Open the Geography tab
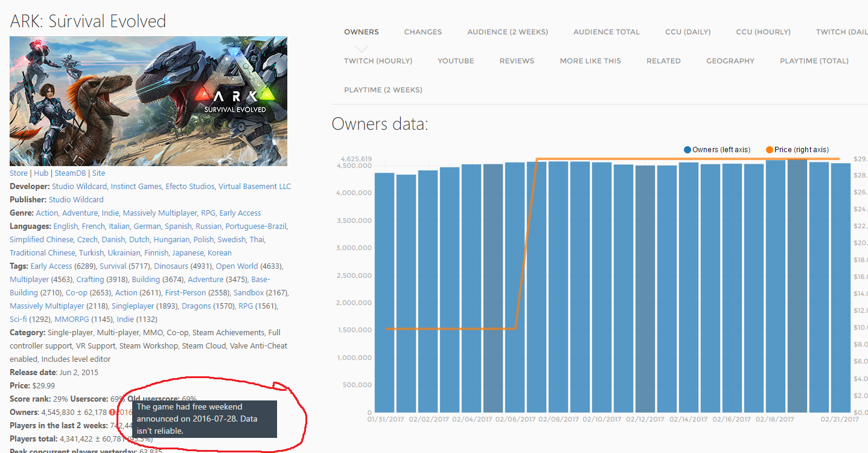The width and height of the screenshot is (868, 453). pos(730,61)
